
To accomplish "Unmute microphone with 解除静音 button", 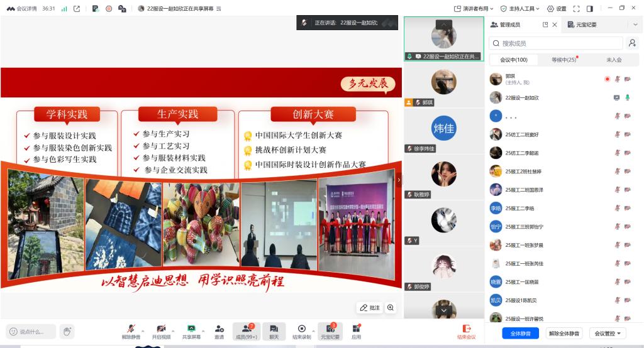I will 130,331.
